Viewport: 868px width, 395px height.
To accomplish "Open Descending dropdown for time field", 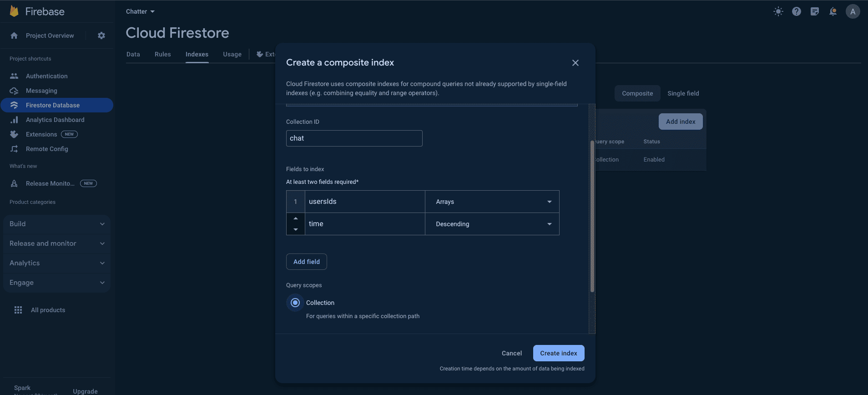I will 492,224.
